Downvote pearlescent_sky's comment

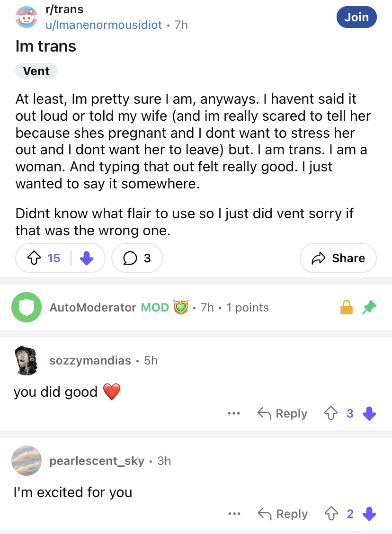click(x=369, y=514)
